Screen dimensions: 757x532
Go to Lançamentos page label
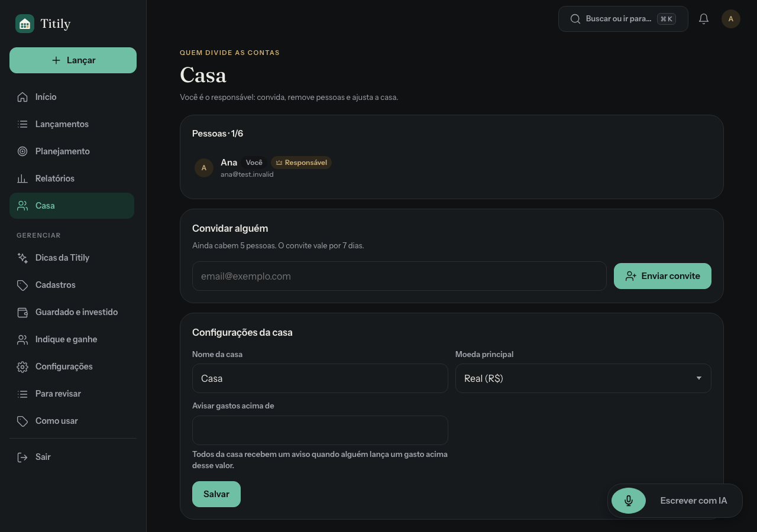coord(62,124)
